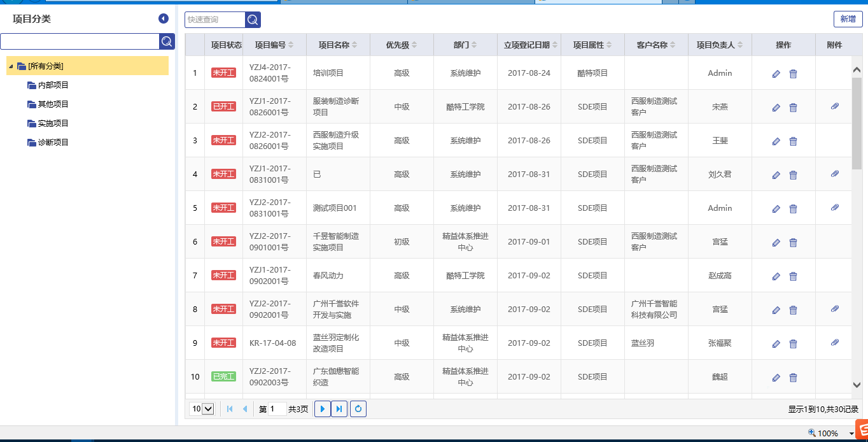Collapse the 项目分类 side panel

coord(164,19)
